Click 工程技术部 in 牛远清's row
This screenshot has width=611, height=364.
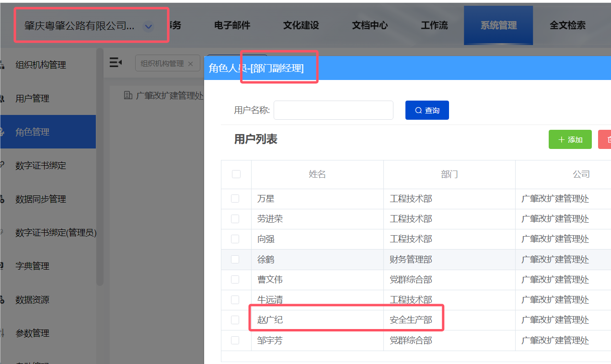click(411, 300)
